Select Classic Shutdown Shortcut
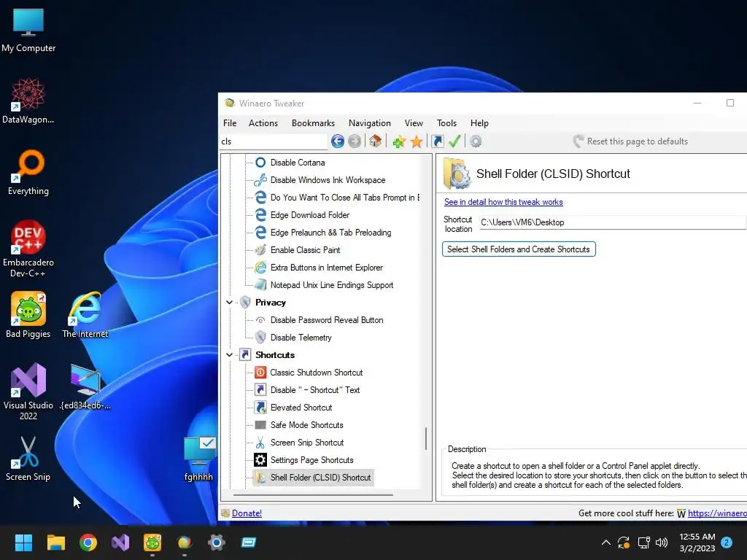 click(x=317, y=373)
